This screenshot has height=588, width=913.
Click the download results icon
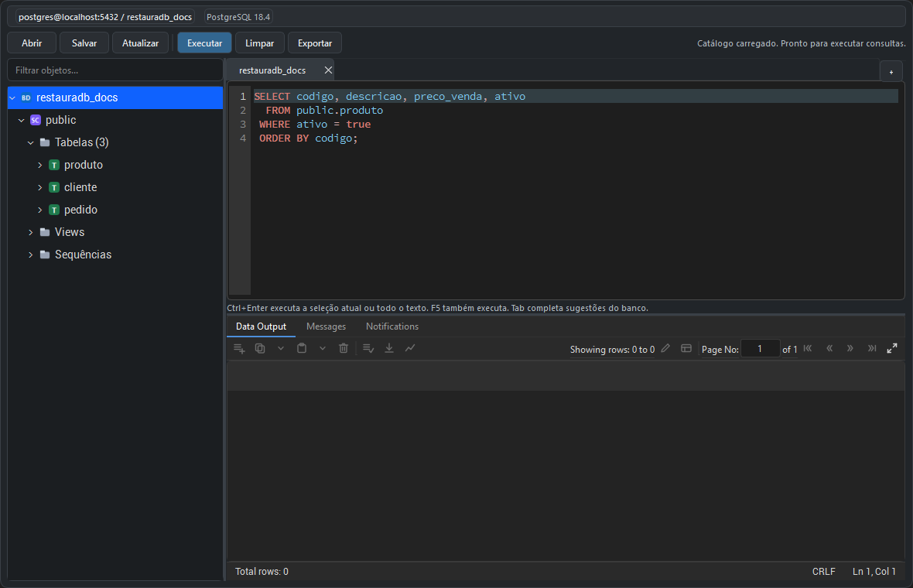click(x=389, y=348)
